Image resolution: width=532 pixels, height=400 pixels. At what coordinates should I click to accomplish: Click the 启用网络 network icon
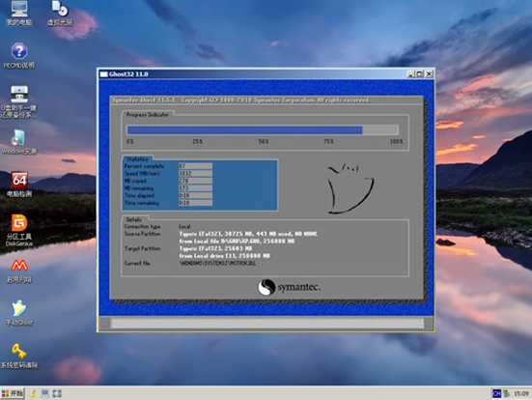19,271
